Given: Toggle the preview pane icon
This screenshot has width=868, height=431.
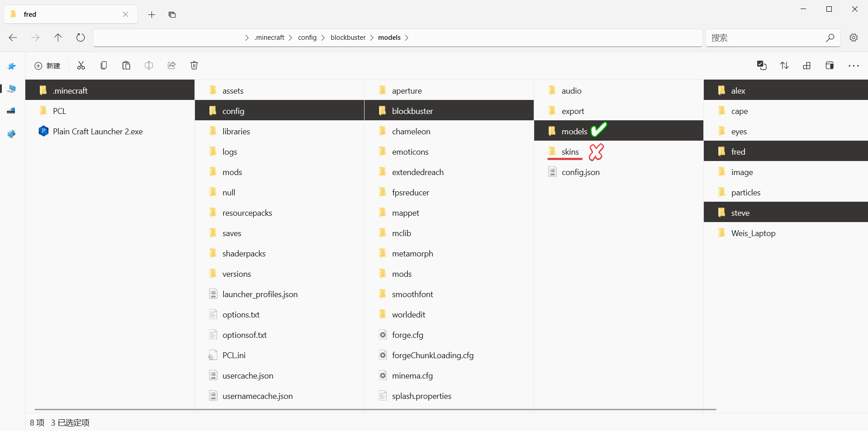Looking at the screenshot, I should pos(829,66).
